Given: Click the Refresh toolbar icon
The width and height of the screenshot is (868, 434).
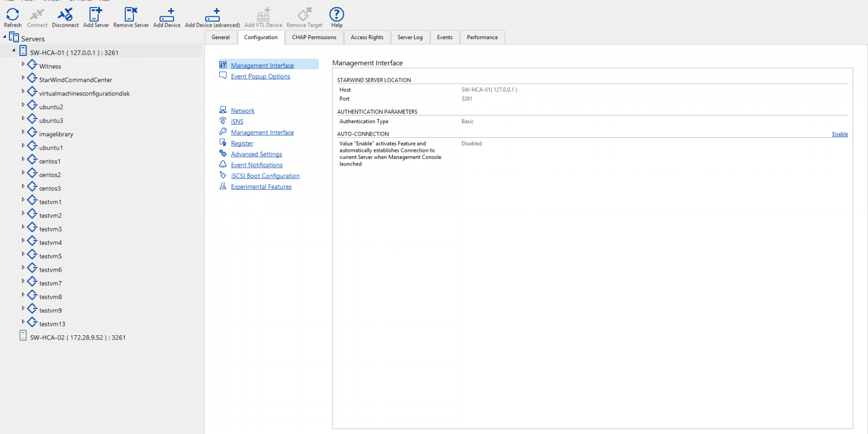Looking at the screenshot, I should pyautogui.click(x=12, y=14).
